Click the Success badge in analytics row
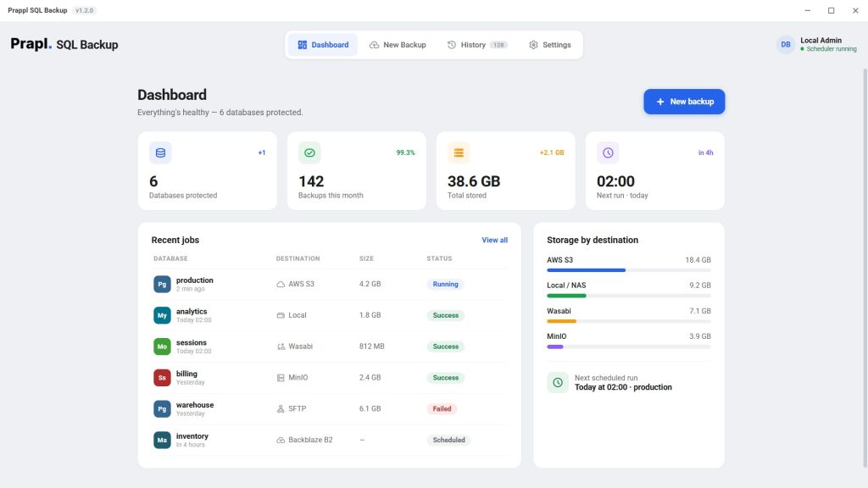Viewport: 868px width, 488px height. coord(445,315)
